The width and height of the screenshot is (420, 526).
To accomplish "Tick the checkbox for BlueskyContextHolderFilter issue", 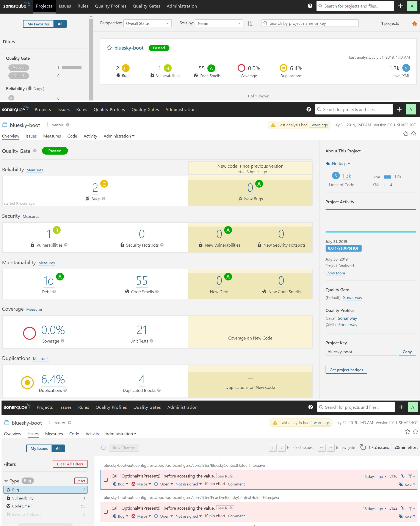I will [x=106, y=480].
